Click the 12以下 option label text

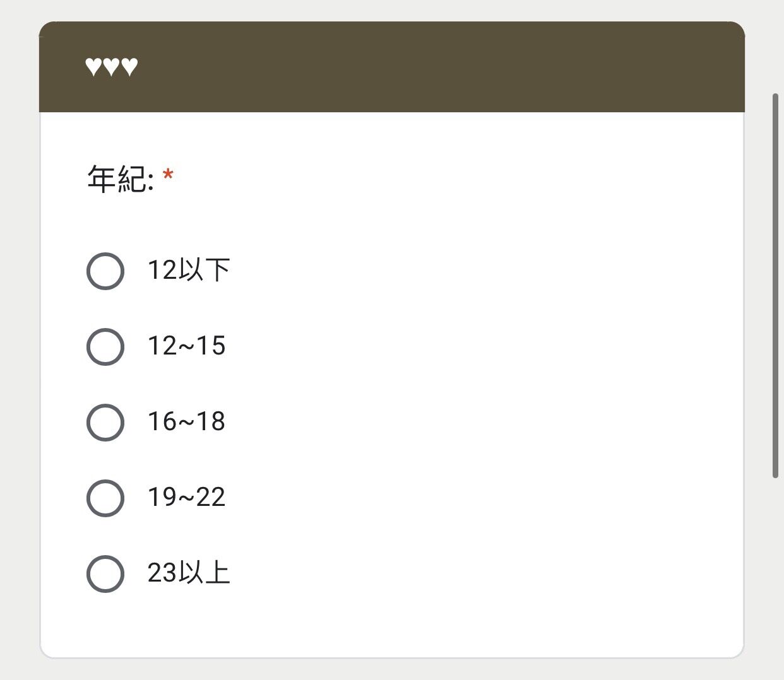tap(189, 270)
